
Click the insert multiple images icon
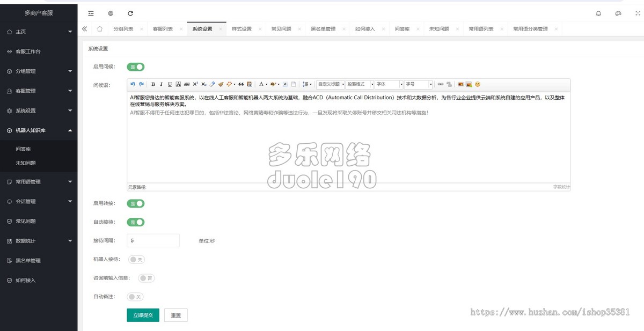click(x=469, y=84)
